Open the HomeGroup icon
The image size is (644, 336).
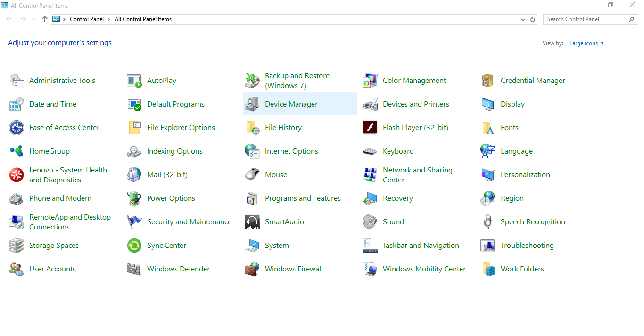pyautogui.click(x=17, y=151)
